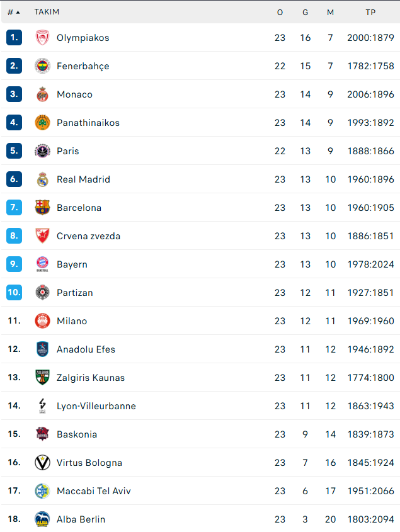Click the Maccabi Tel Aviv team name
Image resolution: width=400 pixels, height=532 pixels.
(x=94, y=491)
